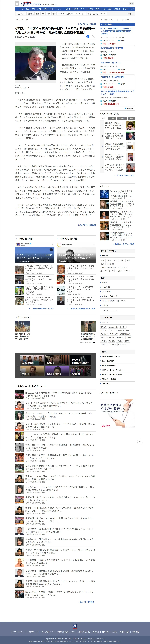Click the 求人ボックス logo
This screenshot has height=644, width=150.
coord(129,109)
